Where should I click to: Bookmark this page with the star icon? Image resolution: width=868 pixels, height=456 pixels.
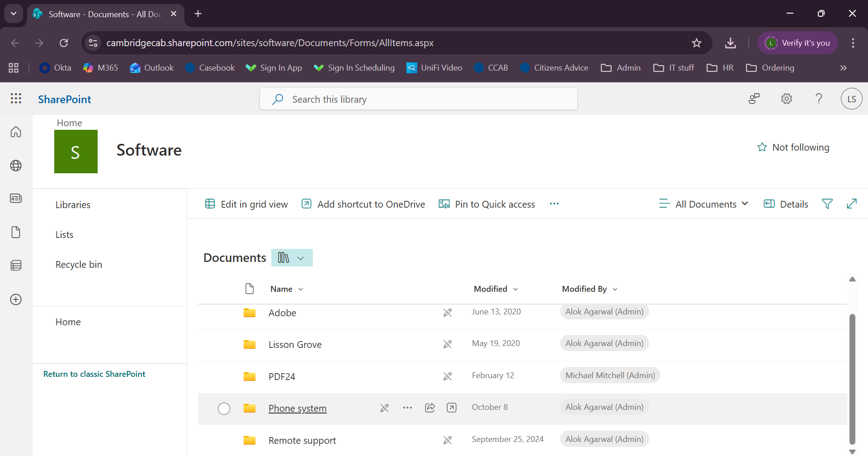pos(696,43)
